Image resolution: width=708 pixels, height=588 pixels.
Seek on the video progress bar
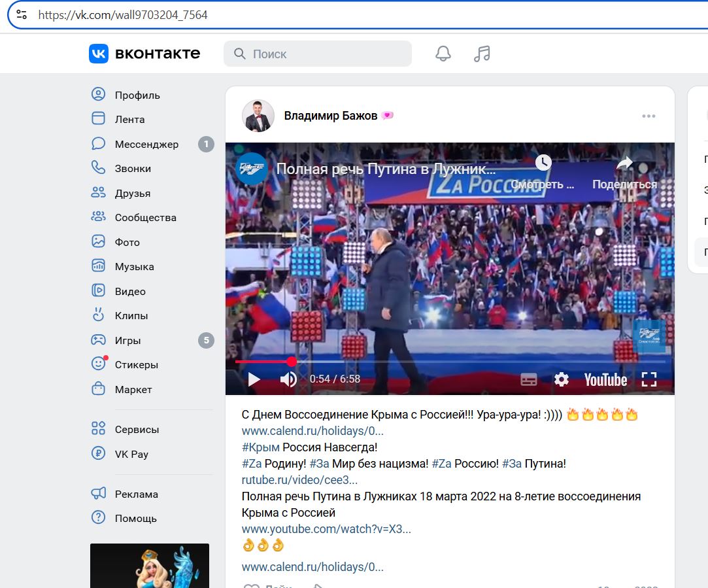click(x=450, y=362)
